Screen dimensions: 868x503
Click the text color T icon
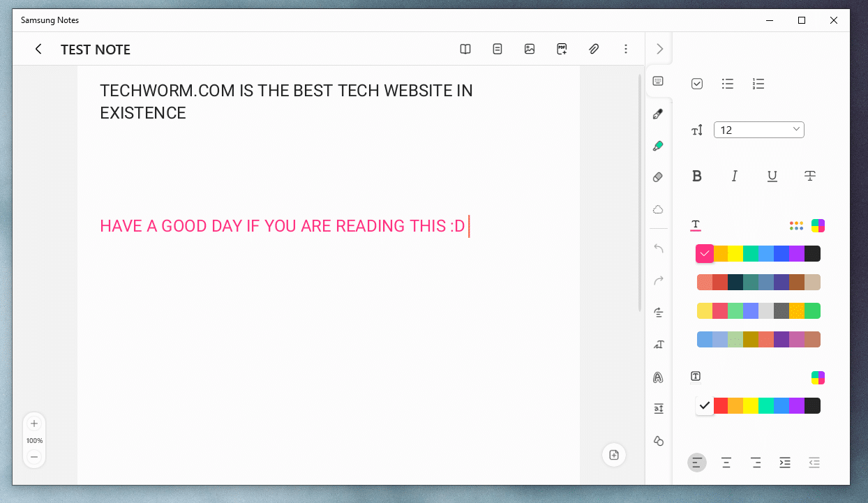click(x=696, y=225)
